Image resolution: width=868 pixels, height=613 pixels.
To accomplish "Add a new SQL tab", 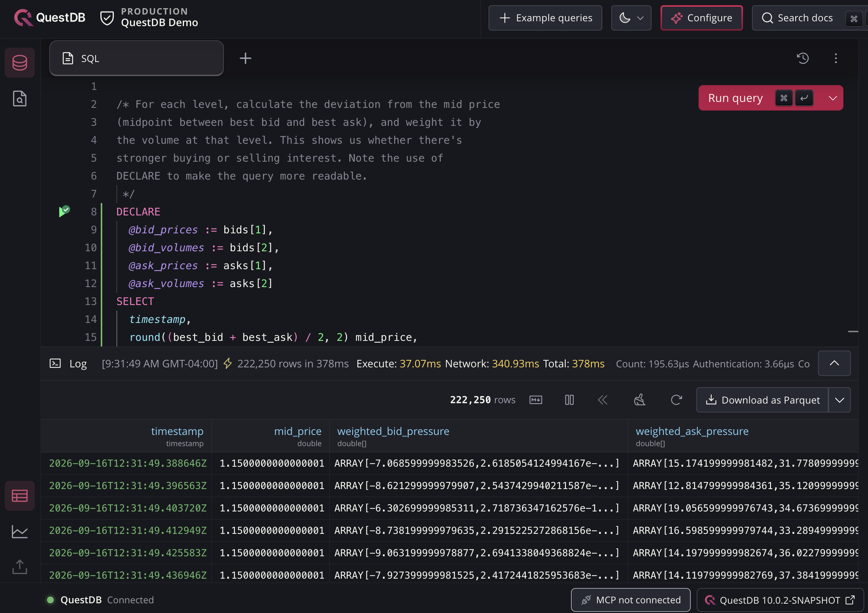I will (x=245, y=58).
